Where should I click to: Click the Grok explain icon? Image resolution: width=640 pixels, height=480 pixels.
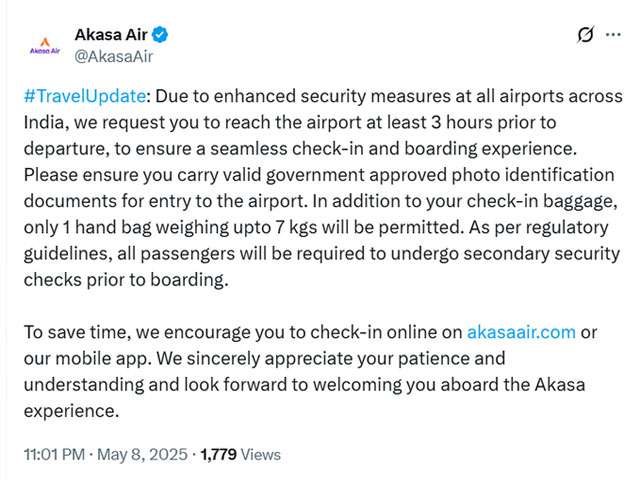point(586,35)
